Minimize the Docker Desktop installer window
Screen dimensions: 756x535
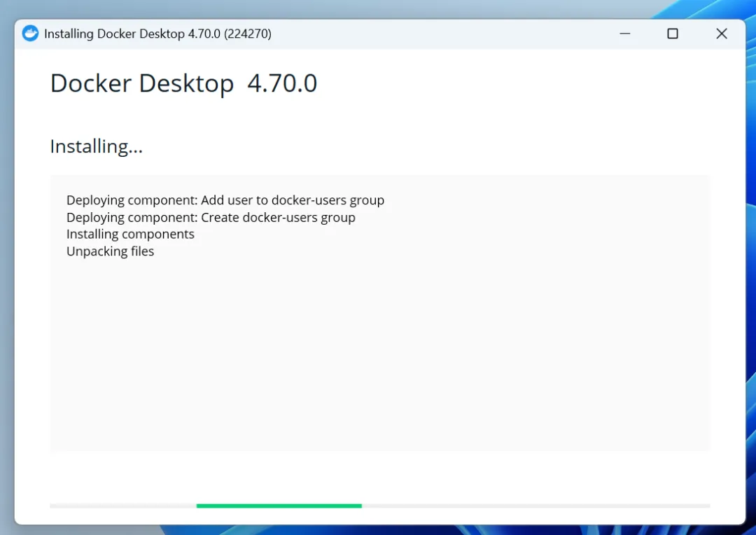coord(625,34)
